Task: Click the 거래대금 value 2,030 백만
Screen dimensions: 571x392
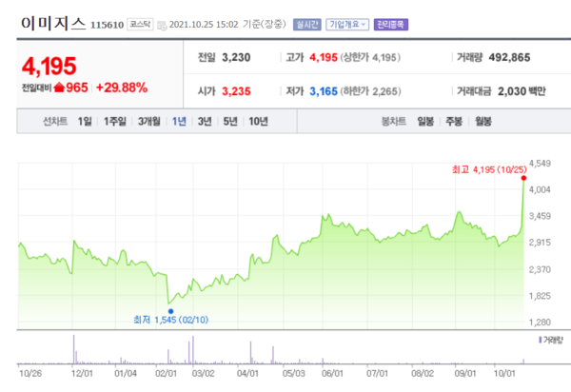Action: coord(522,91)
